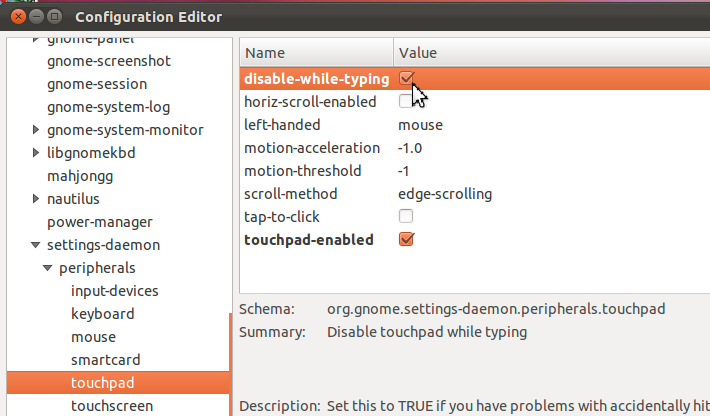The width and height of the screenshot is (710, 416).
Task: Collapse the settings-daemon node
Action: (x=36, y=245)
